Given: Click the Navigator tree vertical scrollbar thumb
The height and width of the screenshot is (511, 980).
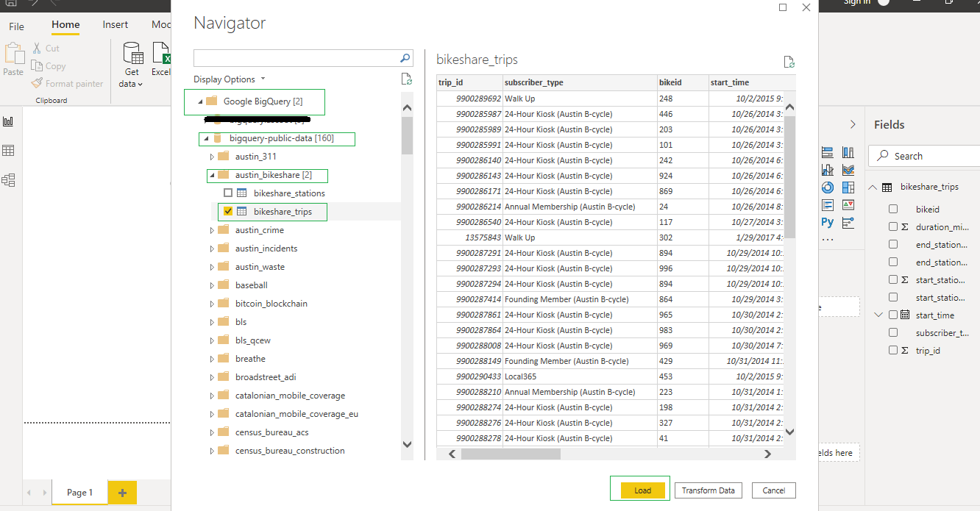Looking at the screenshot, I should tap(407, 136).
